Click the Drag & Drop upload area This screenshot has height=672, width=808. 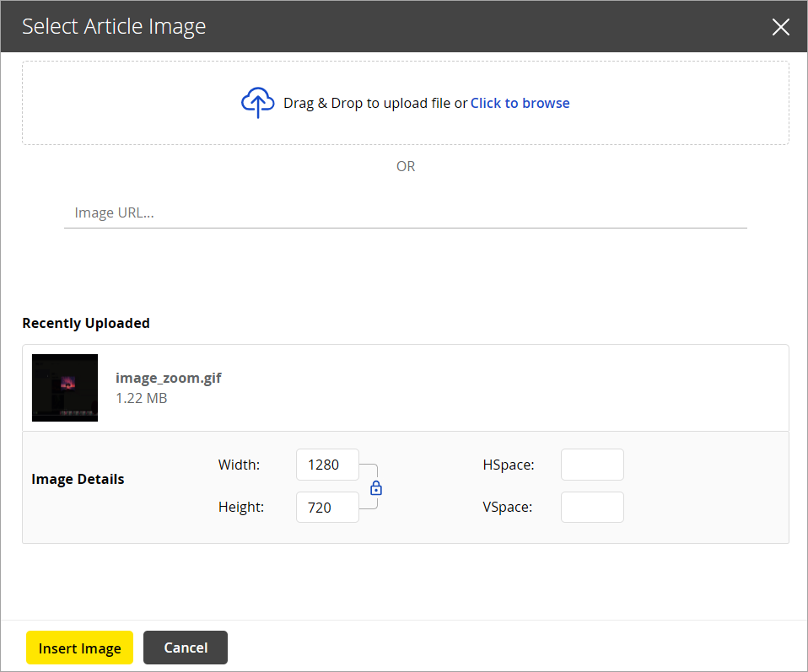click(x=405, y=102)
